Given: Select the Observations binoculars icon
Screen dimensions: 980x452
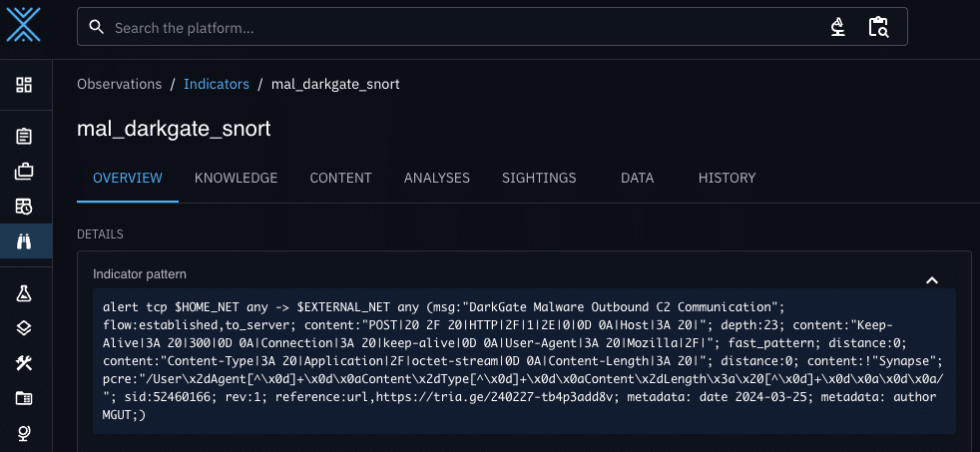Looking at the screenshot, I should (x=24, y=240).
